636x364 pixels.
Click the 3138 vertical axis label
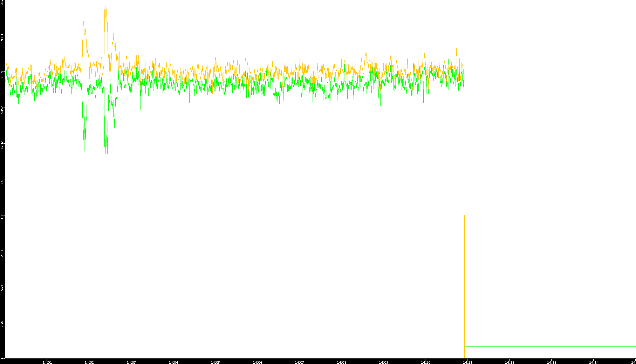pos(2,217)
